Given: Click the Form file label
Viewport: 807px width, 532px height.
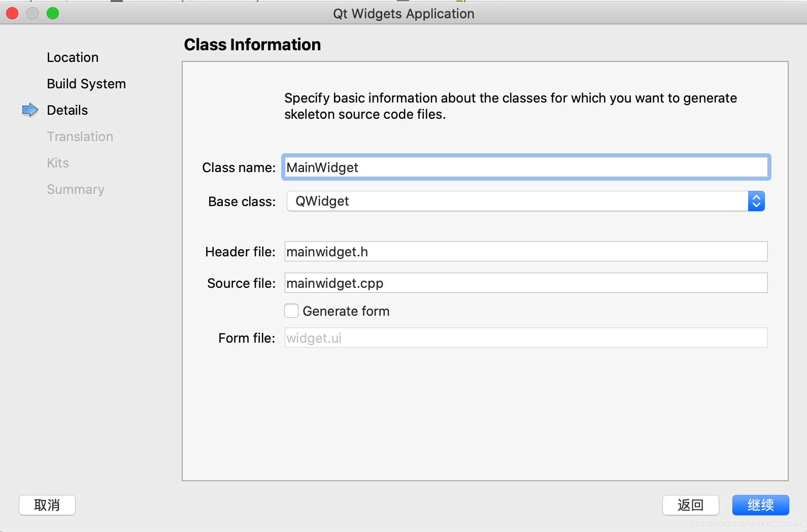Looking at the screenshot, I should pos(247,338).
